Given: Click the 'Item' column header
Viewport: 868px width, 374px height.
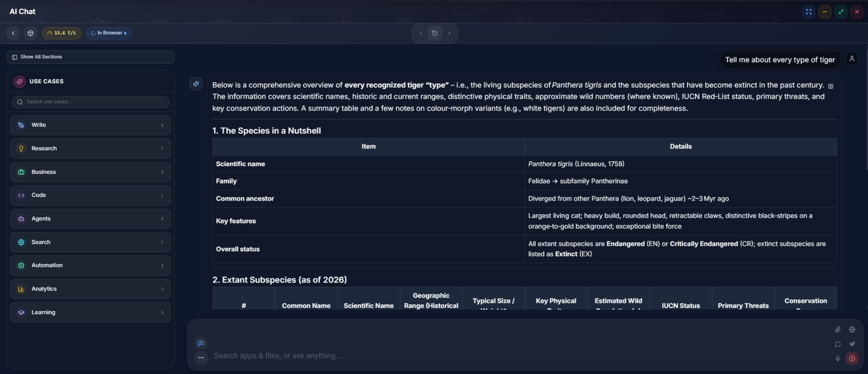Looking at the screenshot, I should (x=369, y=147).
